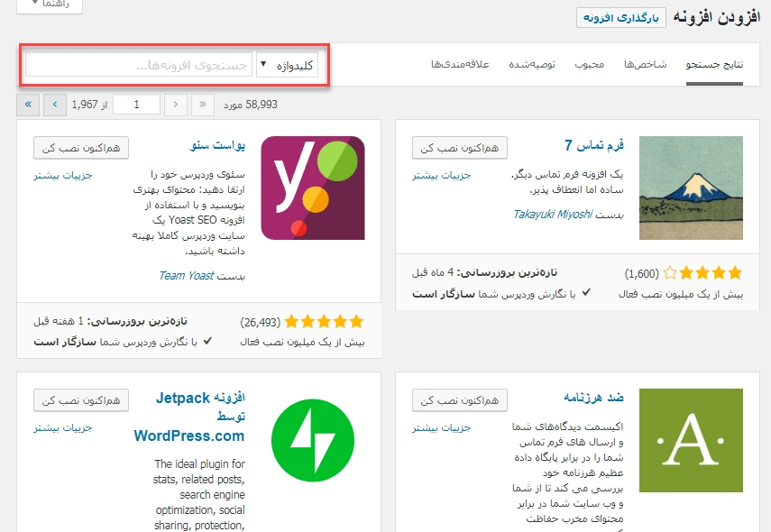Open the توصیه‌شده tab

[532, 64]
